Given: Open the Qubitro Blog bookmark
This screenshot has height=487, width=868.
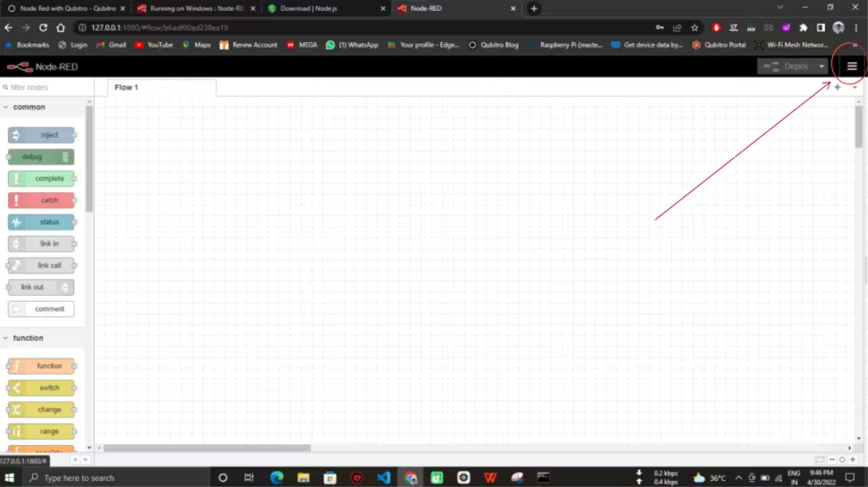Looking at the screenshot, I should point(494,45).
